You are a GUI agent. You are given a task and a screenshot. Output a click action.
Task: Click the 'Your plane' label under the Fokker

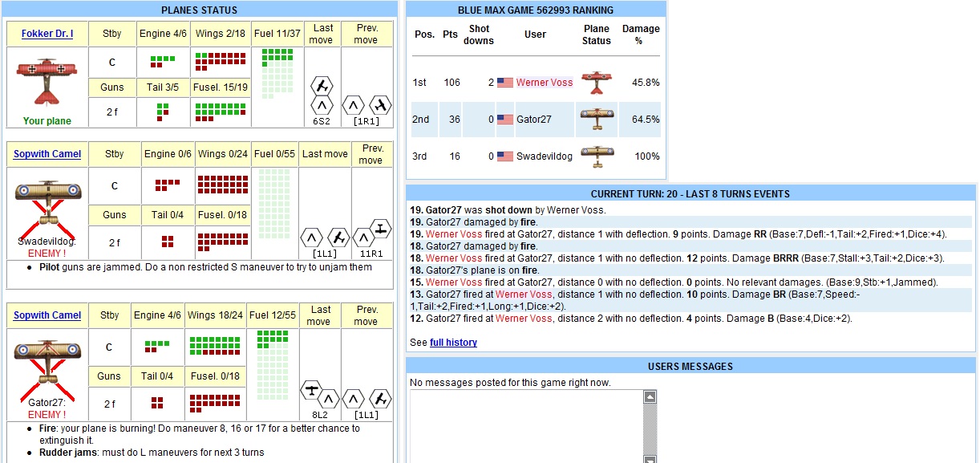[x=46, y=121]
